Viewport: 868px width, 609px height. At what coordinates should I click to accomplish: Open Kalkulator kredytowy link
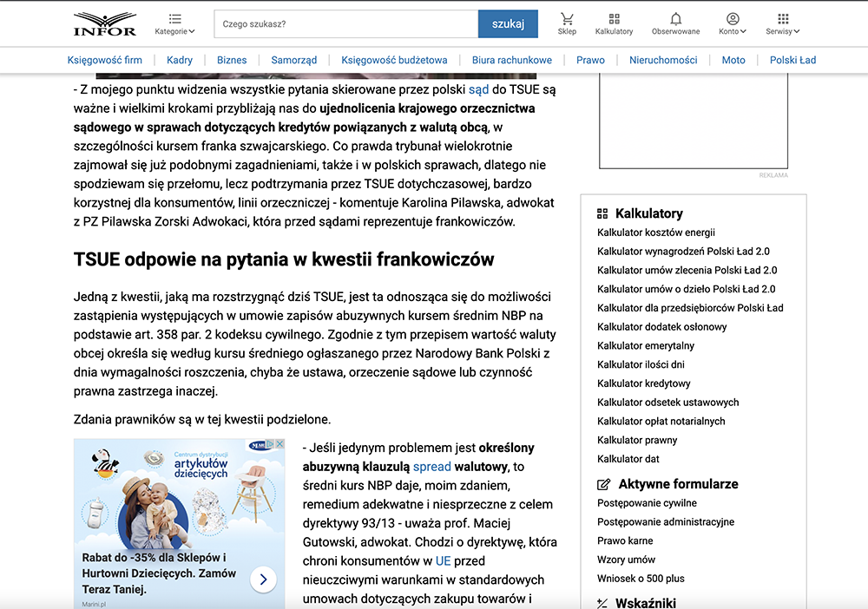(x=644, y=383)
